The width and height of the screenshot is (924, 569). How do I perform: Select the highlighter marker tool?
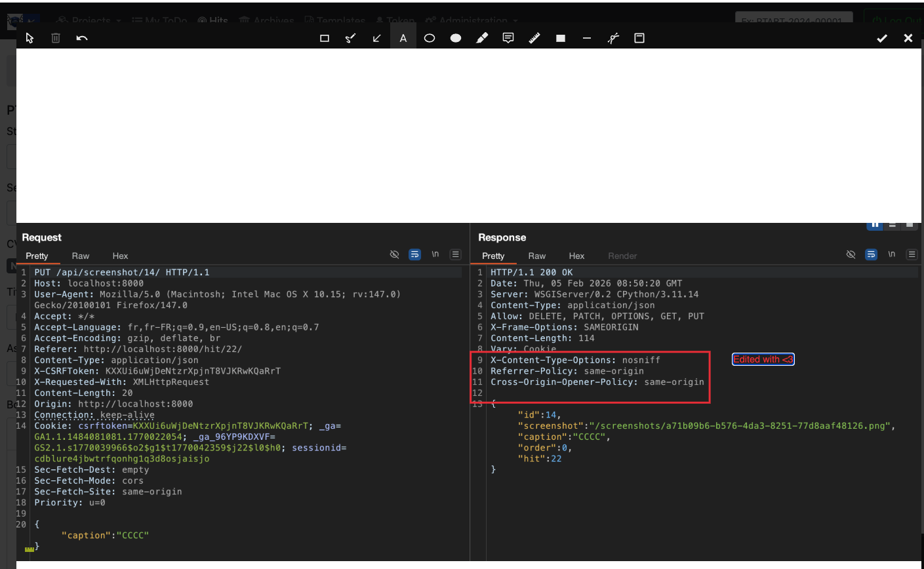pos(482,38)
